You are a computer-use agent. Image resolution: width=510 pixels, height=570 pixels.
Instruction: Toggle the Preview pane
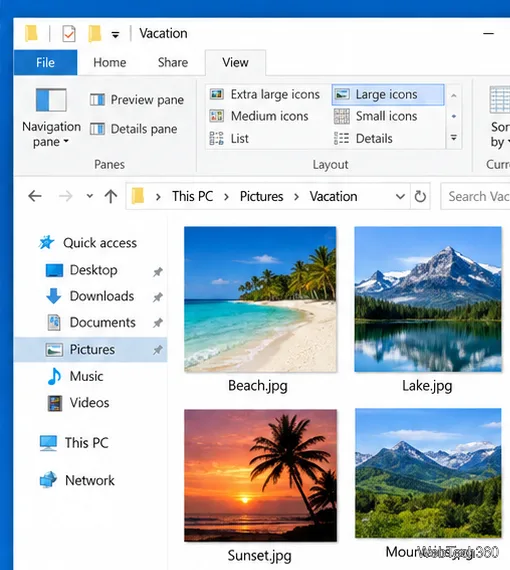pos(137,100)
